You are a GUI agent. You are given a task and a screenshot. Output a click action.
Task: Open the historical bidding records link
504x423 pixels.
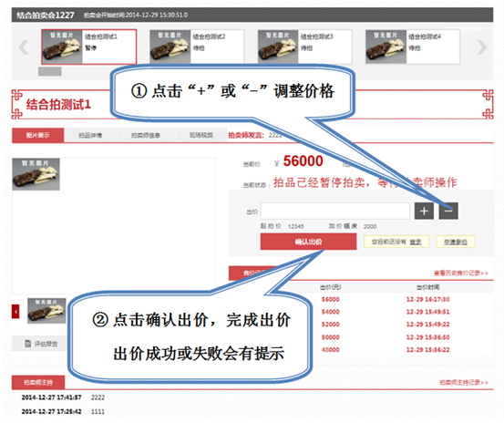(x=460, y=273)
